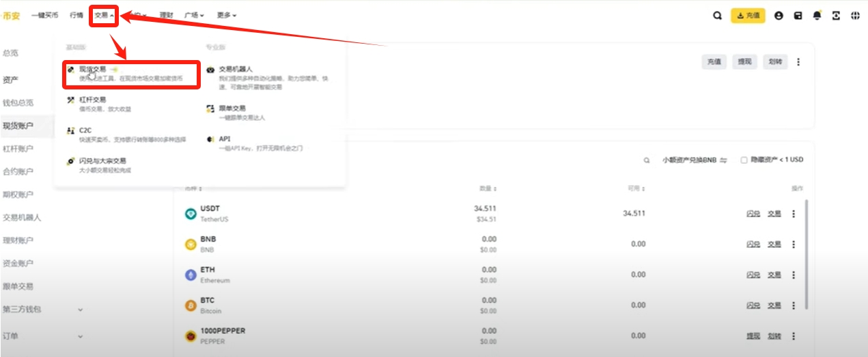Screen dimensions: 868x357
Task: Open the notifications bell icon
Action: point(817,16)
